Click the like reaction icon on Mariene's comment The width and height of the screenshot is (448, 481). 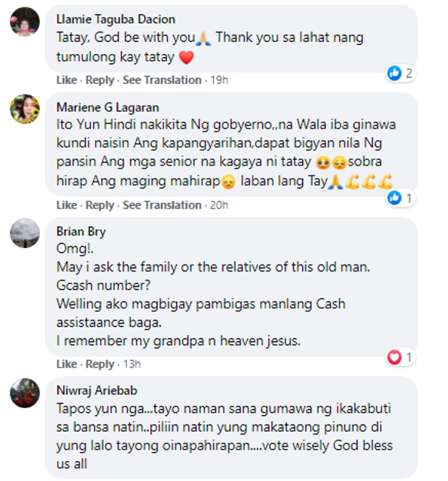[394, 198]
